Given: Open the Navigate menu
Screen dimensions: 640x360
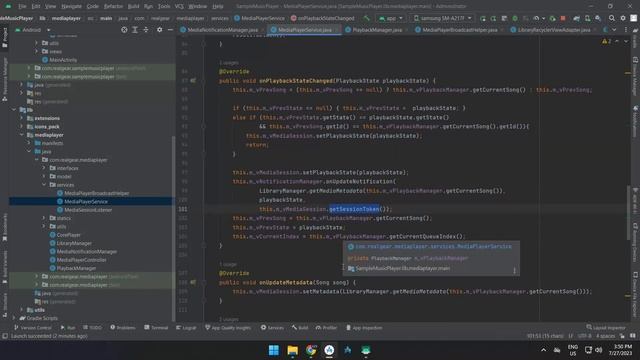Looking at the screenshot, I should pos(71,7).
